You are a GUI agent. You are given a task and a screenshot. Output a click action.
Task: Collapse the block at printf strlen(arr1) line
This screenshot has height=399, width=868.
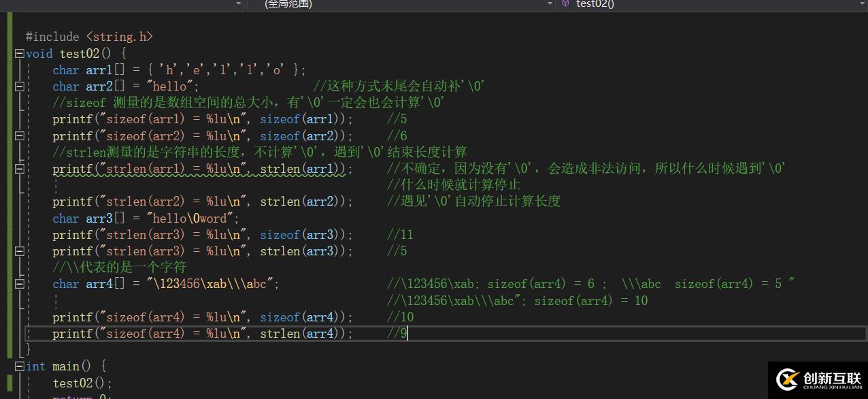(x=20, y=169)
